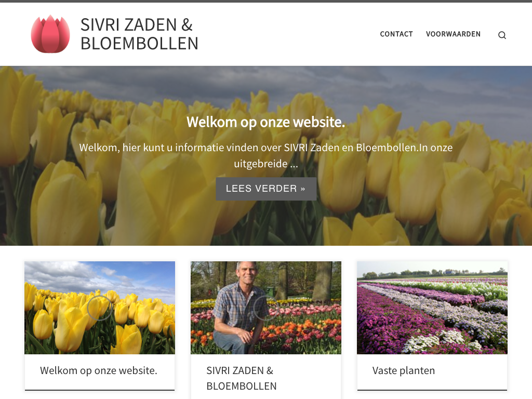Click the SIVRI Zaden & Bloembollen header title

[139, 34]
